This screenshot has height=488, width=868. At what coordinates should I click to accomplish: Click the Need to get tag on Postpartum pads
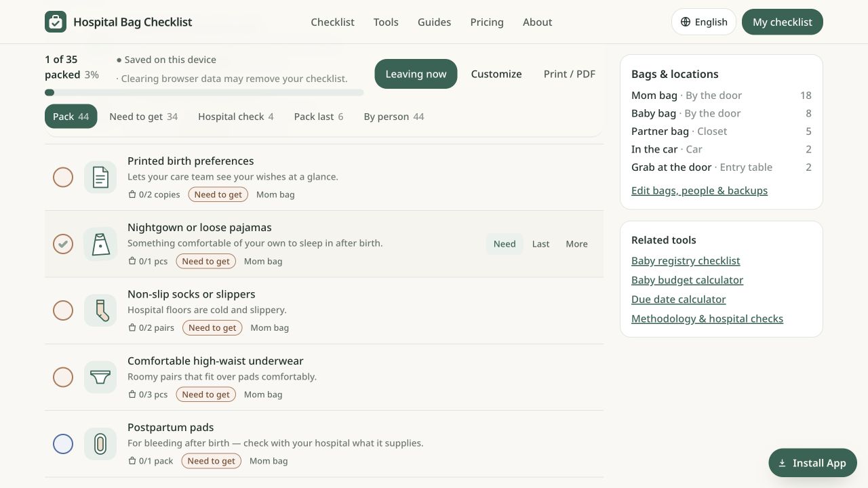212,461
